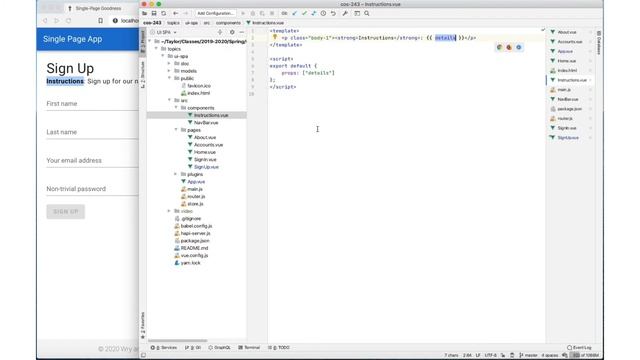The width and height of the screenshot is (640, 360).
Task: Click the master Git branch in status bar
Action: 528,355
